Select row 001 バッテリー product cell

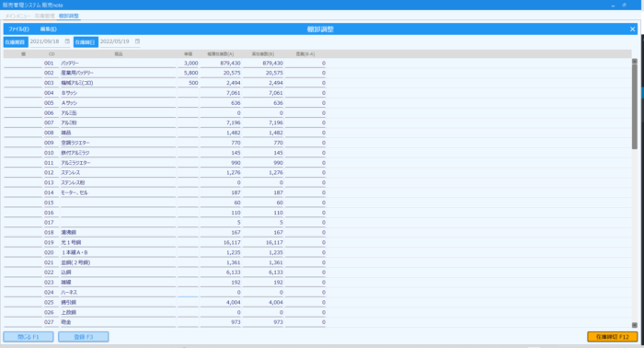pos(119,64)
